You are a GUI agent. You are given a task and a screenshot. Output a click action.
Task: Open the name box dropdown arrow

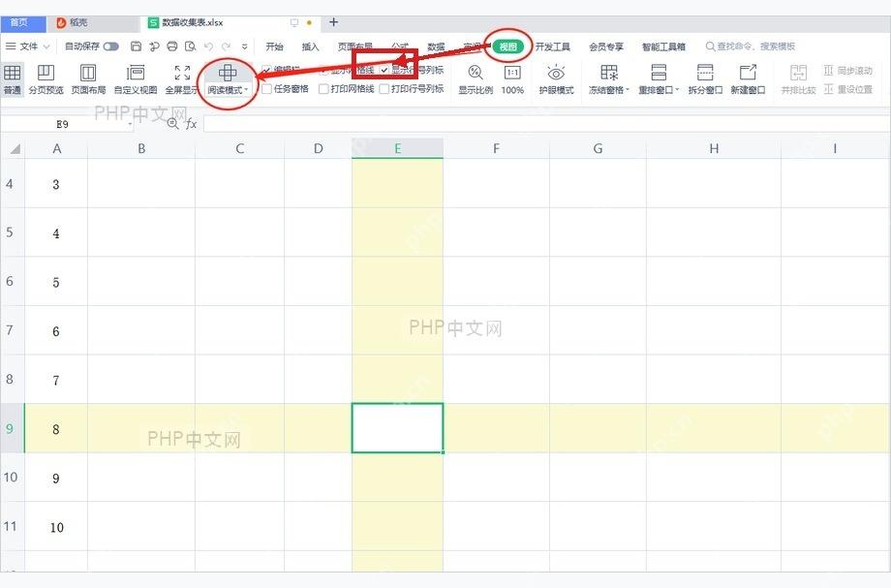click(x=130, y=124)
